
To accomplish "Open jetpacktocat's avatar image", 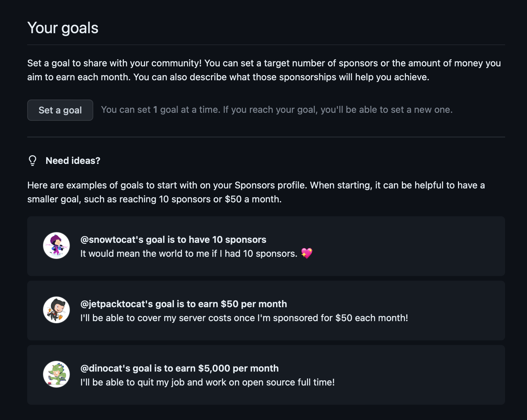I will [x=56, y=310].
